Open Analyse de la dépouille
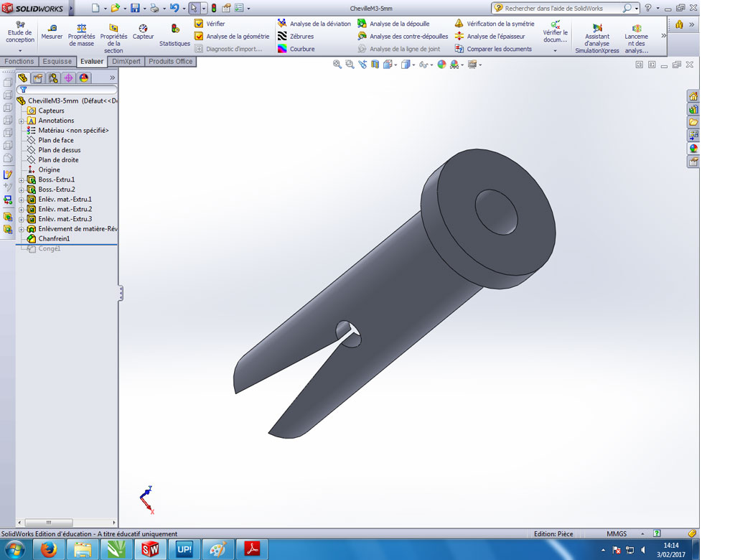735x560 pixels. click(x=394, y=24)
